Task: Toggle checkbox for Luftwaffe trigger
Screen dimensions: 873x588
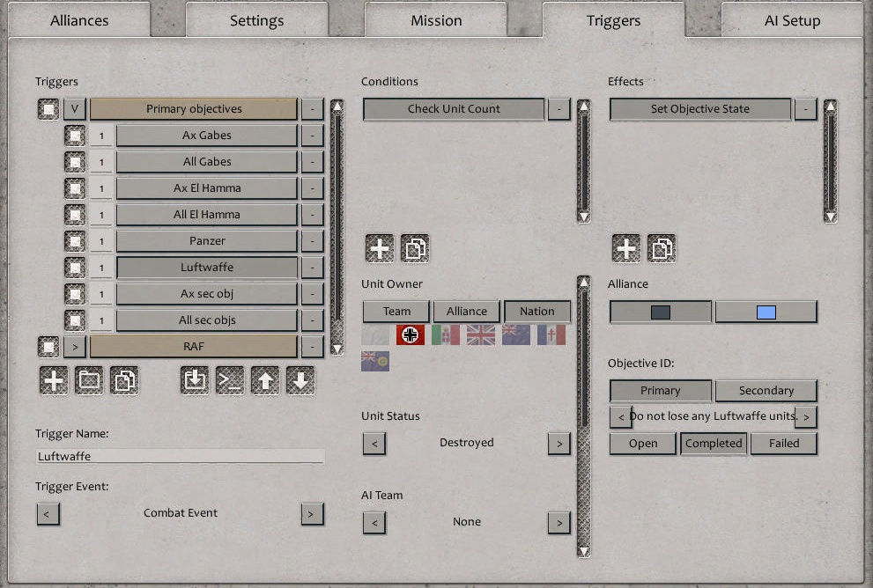Action: click(75, 268)
